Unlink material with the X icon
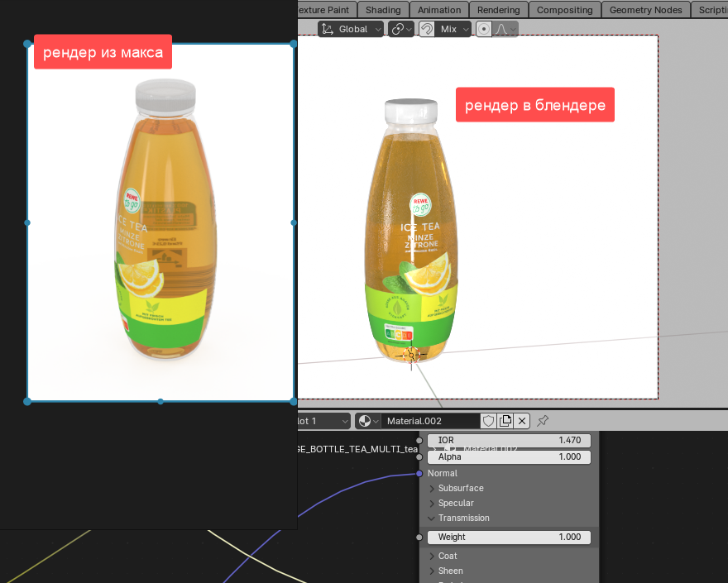Screen dimensions: 728x583 pyautogui.click(x=522, y=421)
